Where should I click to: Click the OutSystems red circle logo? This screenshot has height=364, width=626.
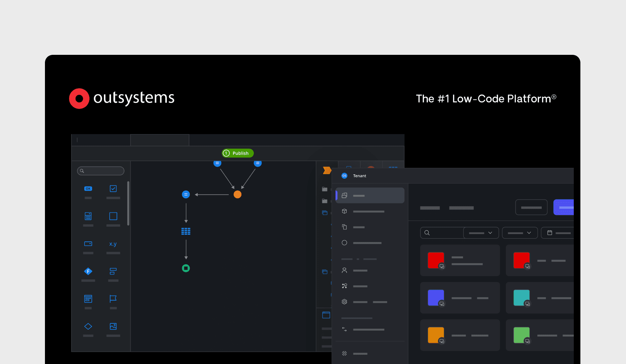(x=79, y=98)
